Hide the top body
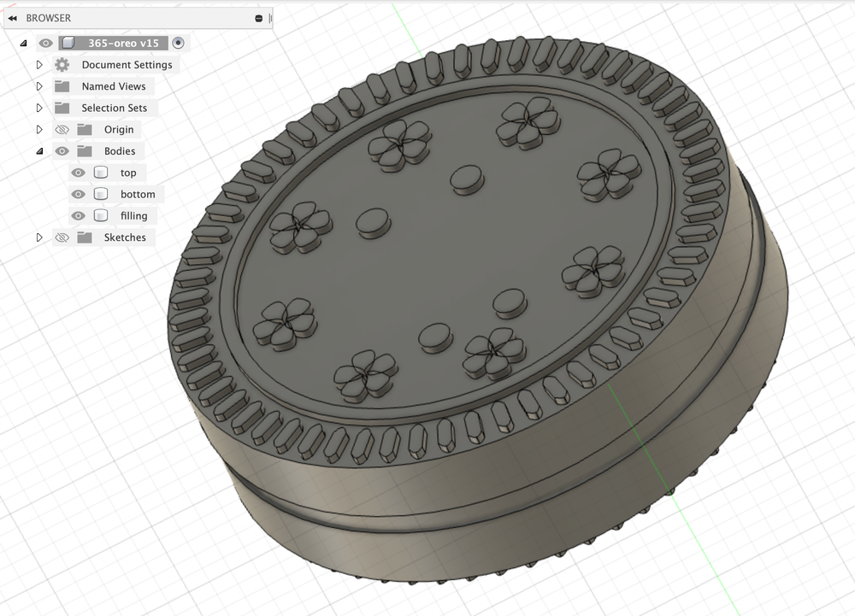Screen dimensions: 855x616 tap(79, 173)
